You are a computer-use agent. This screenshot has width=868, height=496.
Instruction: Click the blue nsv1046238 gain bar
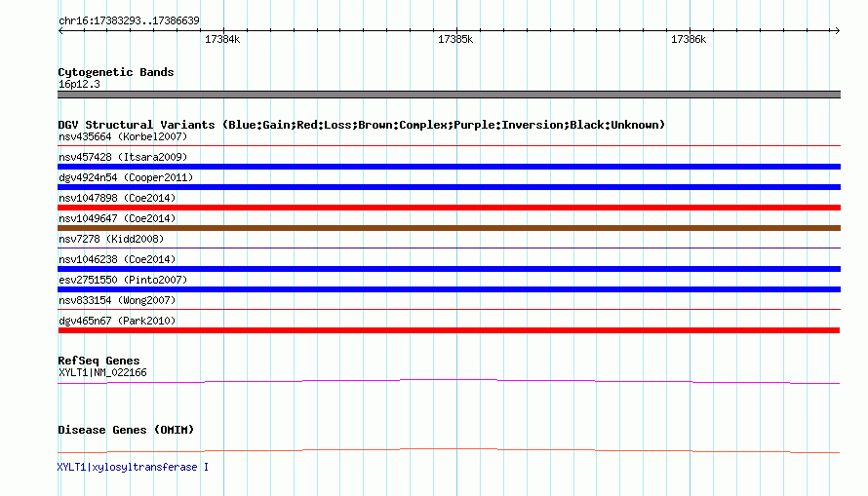(x=449, y=269)
